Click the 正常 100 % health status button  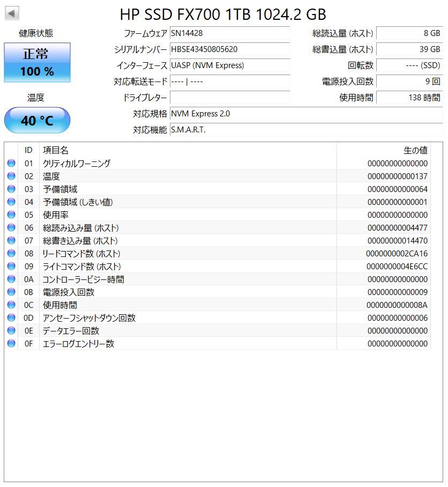click(x=37, y=62)
